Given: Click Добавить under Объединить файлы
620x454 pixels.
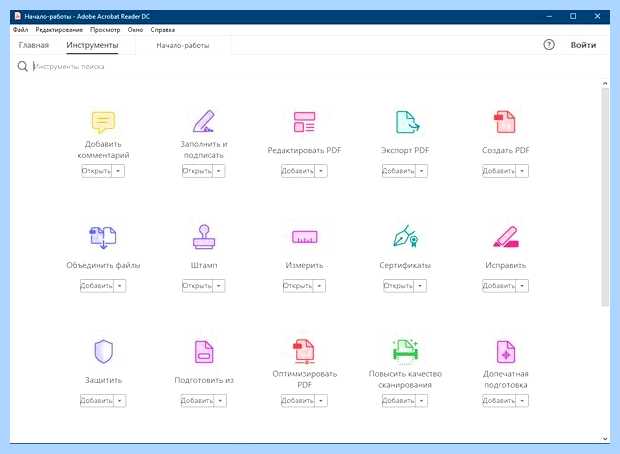Looking at the screenshot, I should click(96, 286).
